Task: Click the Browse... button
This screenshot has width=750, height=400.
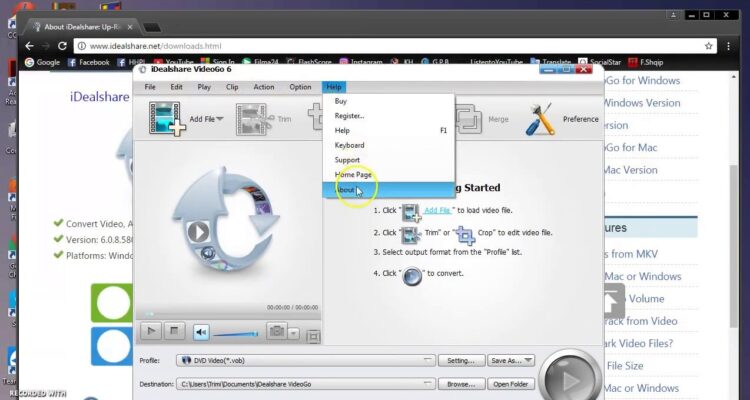Action: pyautogui.click(x=461, y=384)
